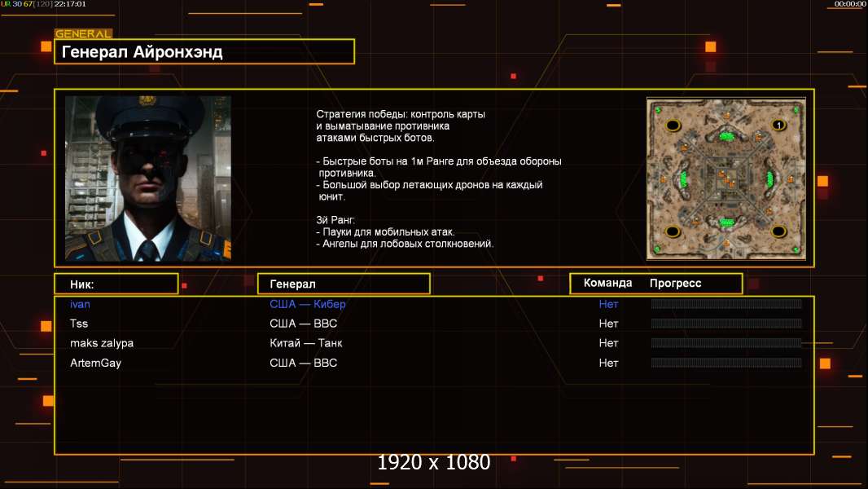Click США — Кибер general entry
The height and width of the screenshot is (489, 868).
point(307,304)
